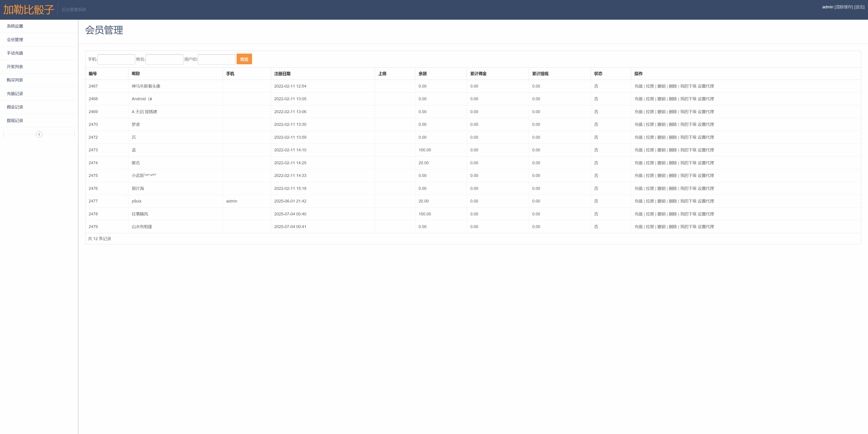Focus the 姓名 search input field

pyautogui.click(x=164, y=59)
